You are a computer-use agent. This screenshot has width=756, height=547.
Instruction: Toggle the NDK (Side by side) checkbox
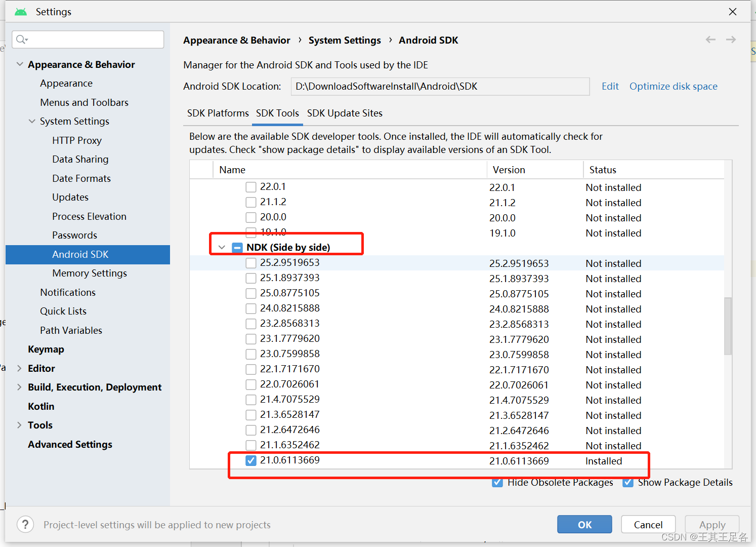(237, 247)
